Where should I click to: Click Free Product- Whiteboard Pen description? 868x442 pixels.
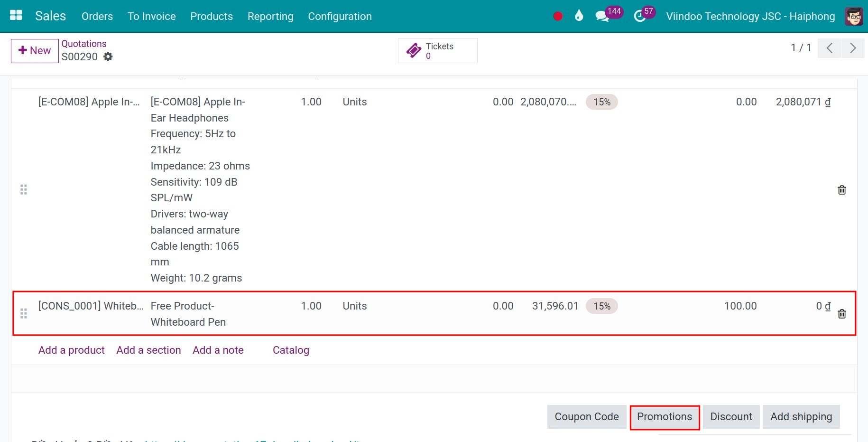click(188, 314)
